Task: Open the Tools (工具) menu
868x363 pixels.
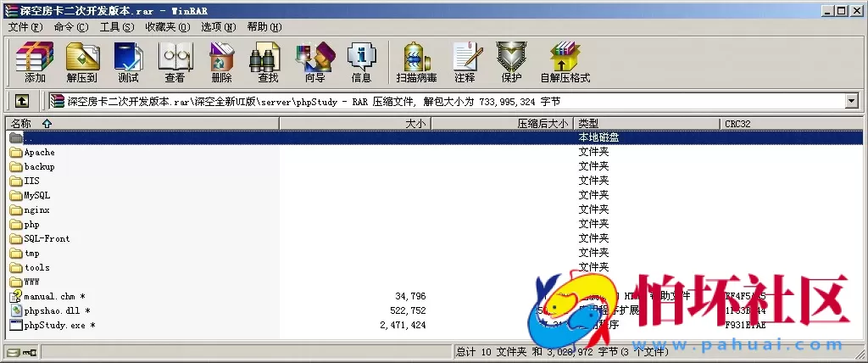Action: pos(117,27)
